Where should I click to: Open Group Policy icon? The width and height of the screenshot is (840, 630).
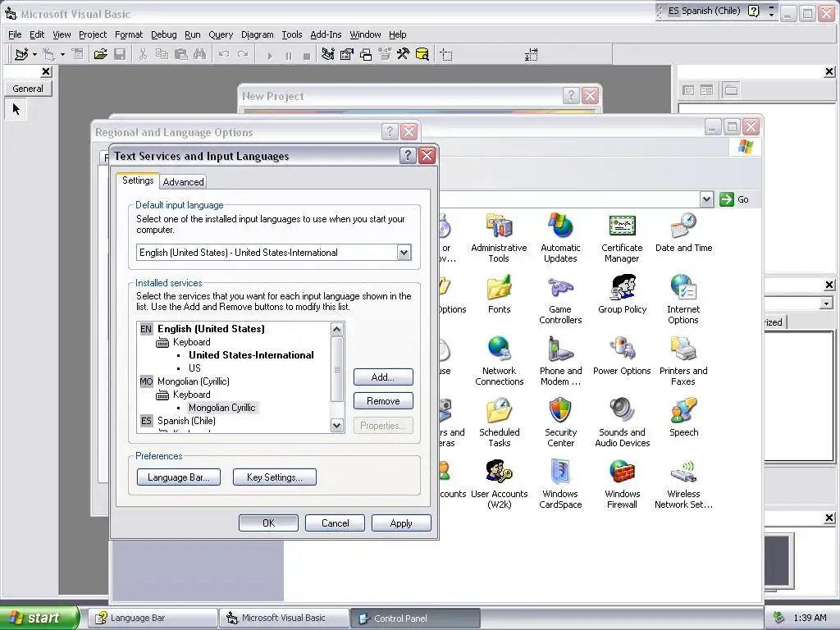tap(622, 294)
